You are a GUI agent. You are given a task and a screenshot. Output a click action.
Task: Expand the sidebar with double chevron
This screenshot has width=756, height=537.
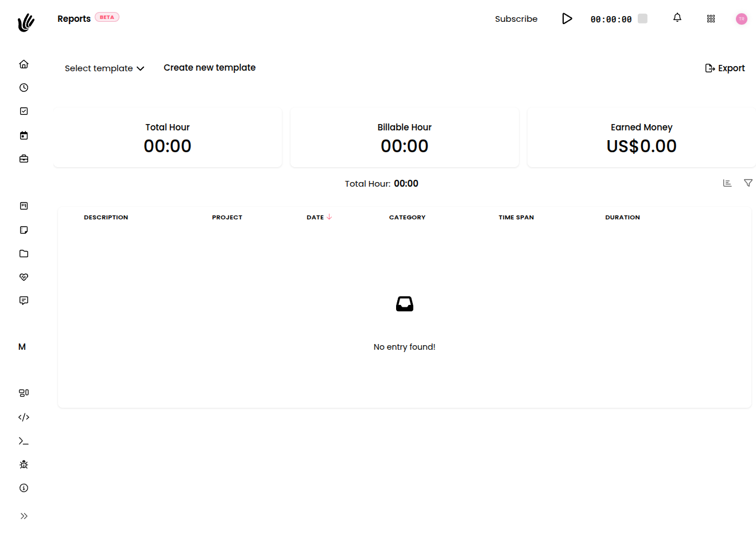point(24,516)
